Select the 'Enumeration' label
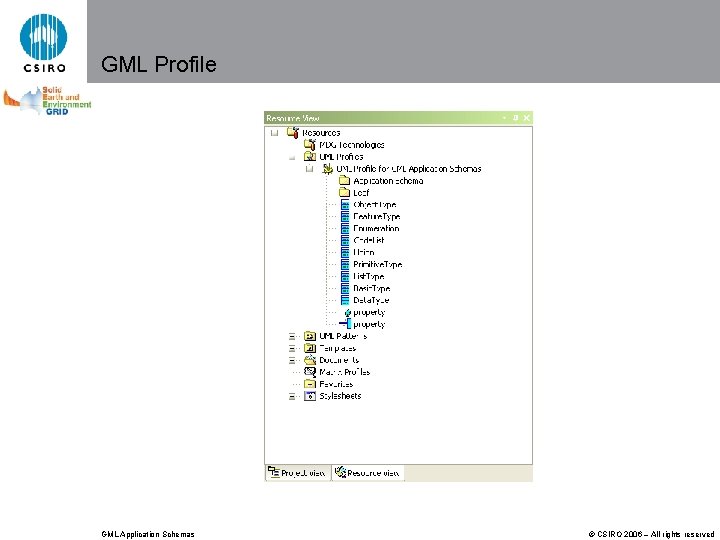 tap(376, 229)
